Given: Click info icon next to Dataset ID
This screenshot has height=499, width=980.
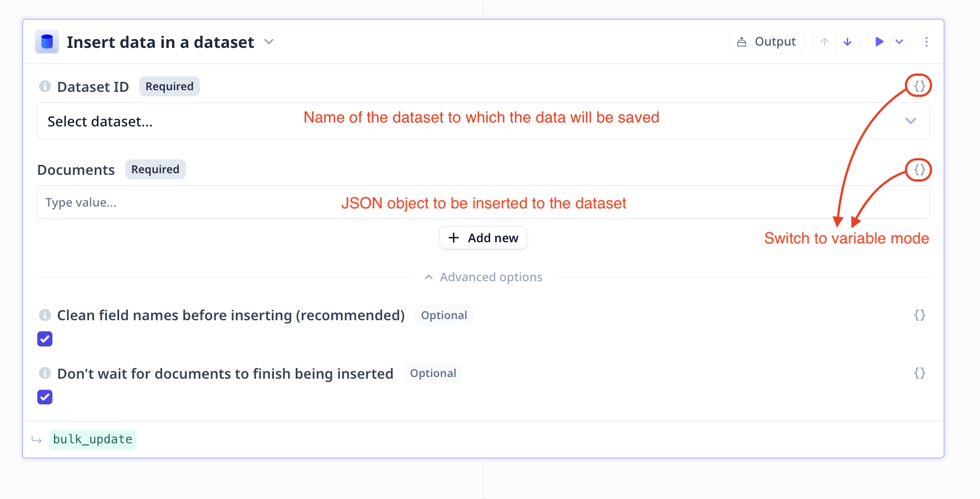Looking at the screenshot, I should pos(45,86).
